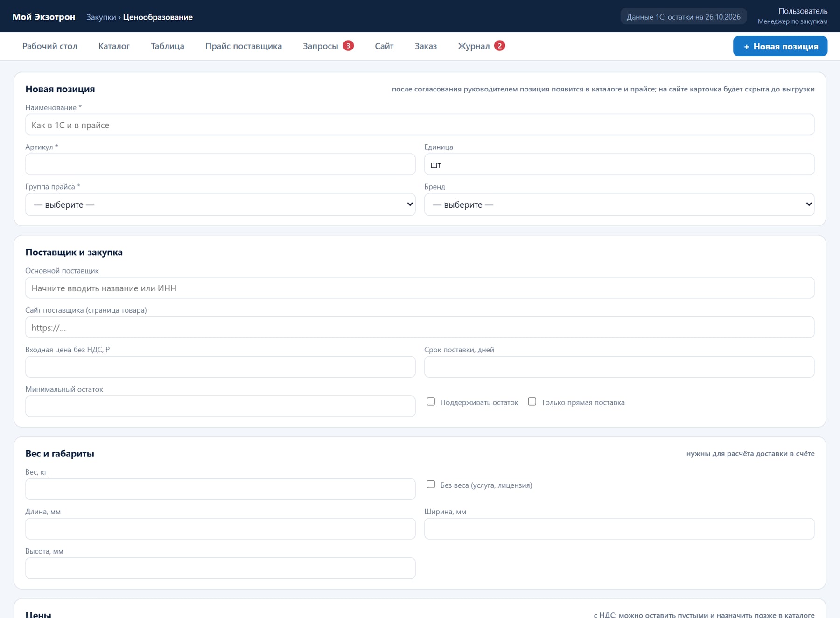Image resolution: width=840 pixels, height=618 pixels.
Task: Click the 'Минимальный остаток' field
Action: (x=220, y=406)
